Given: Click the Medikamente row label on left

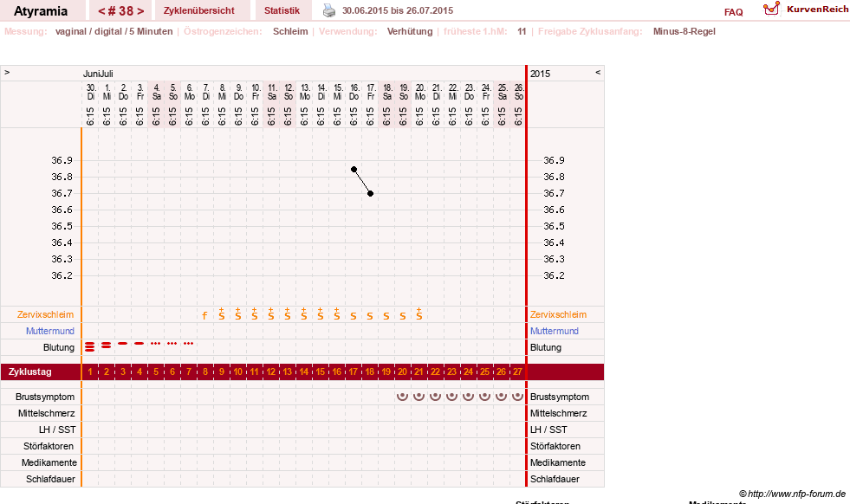Looking at the screenshot, I should point(49,462).
